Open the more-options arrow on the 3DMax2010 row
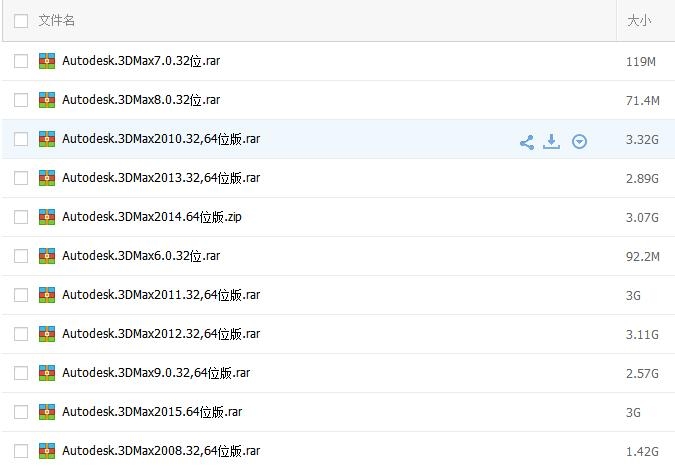 [x=579, y=141]
